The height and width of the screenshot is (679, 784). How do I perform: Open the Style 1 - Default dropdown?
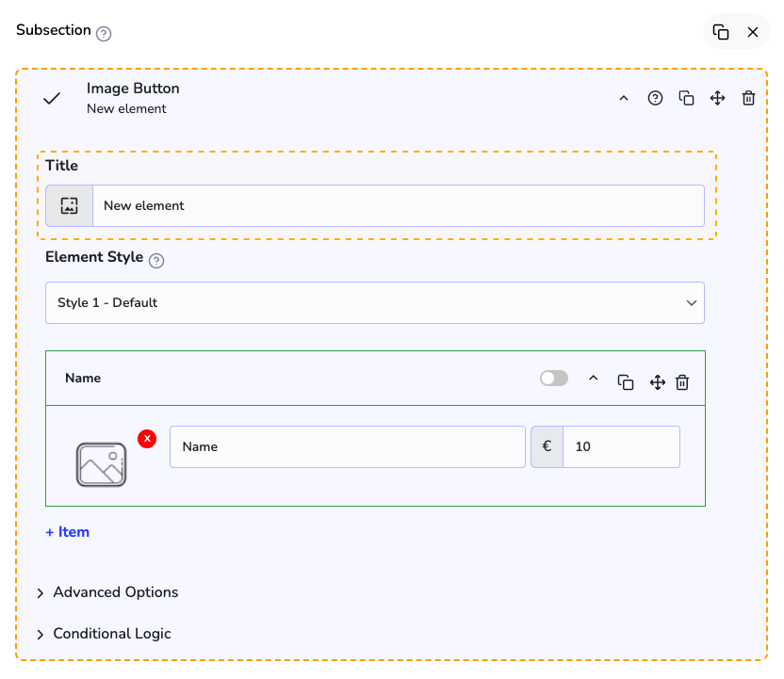pyautogui.click(x=375, y=303)
